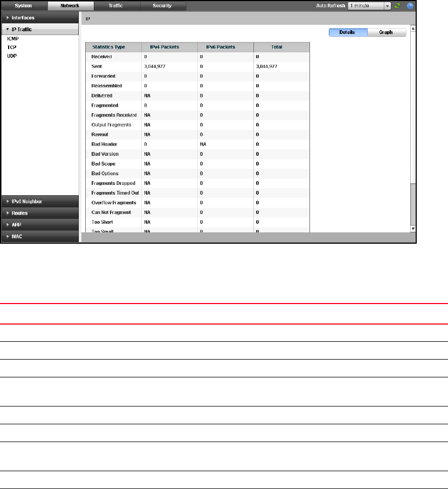This screenshot has width=448, height=489.
Task: Select the Rawout row label
Action: [100, 134]
